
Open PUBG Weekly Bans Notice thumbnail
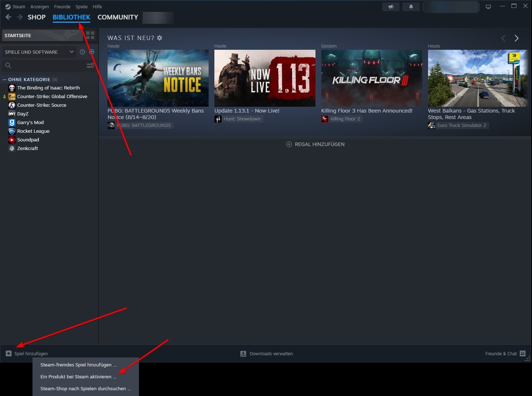click(x=158, y=78)
